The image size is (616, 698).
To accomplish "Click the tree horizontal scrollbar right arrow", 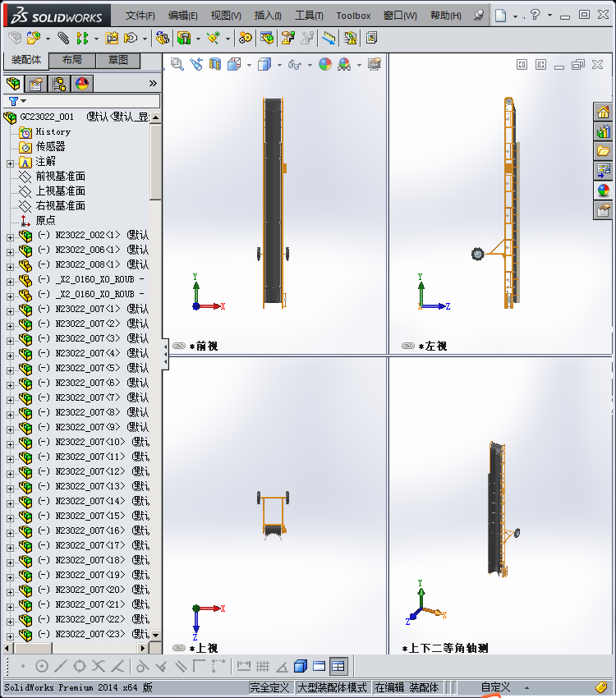I will coord(142,648).
